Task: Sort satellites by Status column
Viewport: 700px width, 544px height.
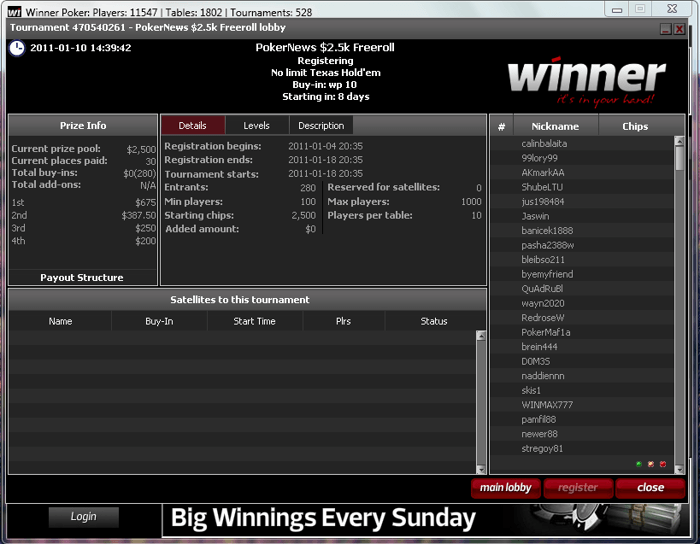Action: click(433, 321)
